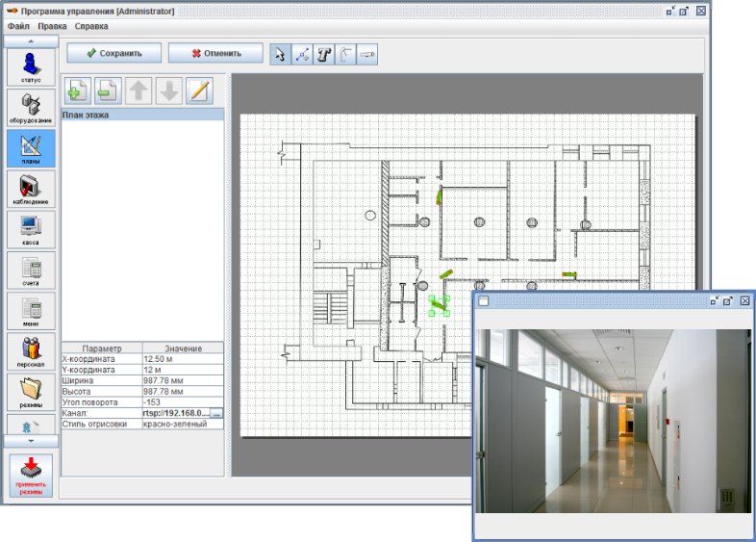Screen dimensions: 756x542
Task: Open the 'Файл' menu
Action: [18, 26]
